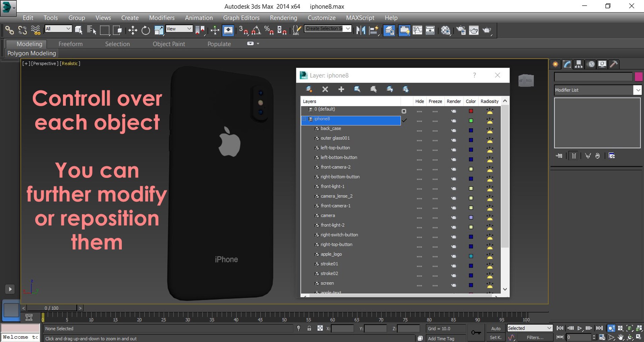Go to End frame button
Image resolution: width=644 pixels, height=342 pixels.
tap(599, 328)
